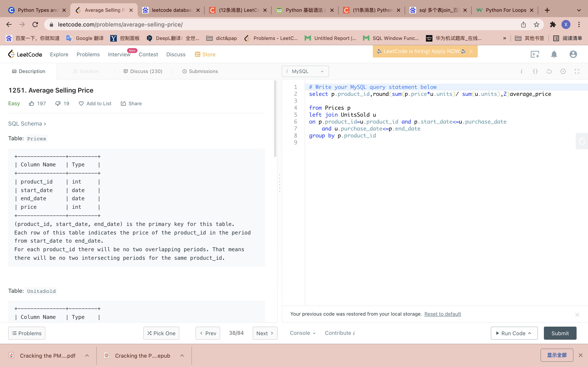Image resolution: width=588 pixels, height=367 pixels.
Task: Click the editor settings gear icon
Action: [x=563, y=71]
